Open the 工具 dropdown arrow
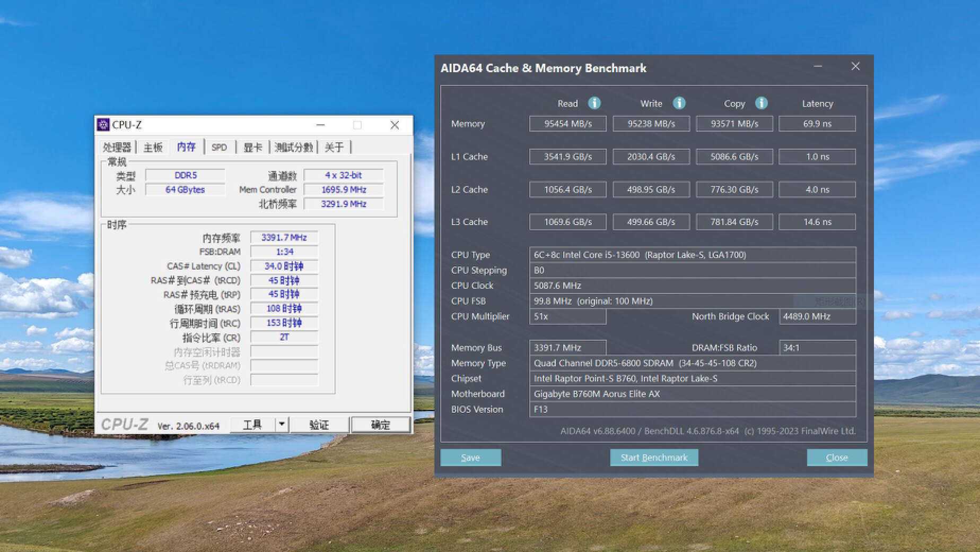The width and height of the screenshot is (980, 552). tap(282, 424)
